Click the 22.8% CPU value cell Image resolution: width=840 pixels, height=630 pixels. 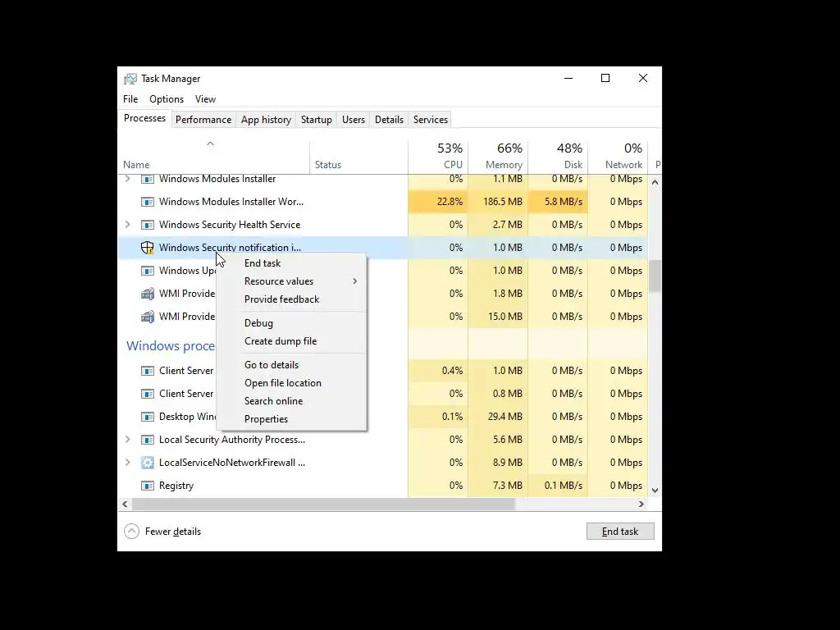click(x=438, y=202)
